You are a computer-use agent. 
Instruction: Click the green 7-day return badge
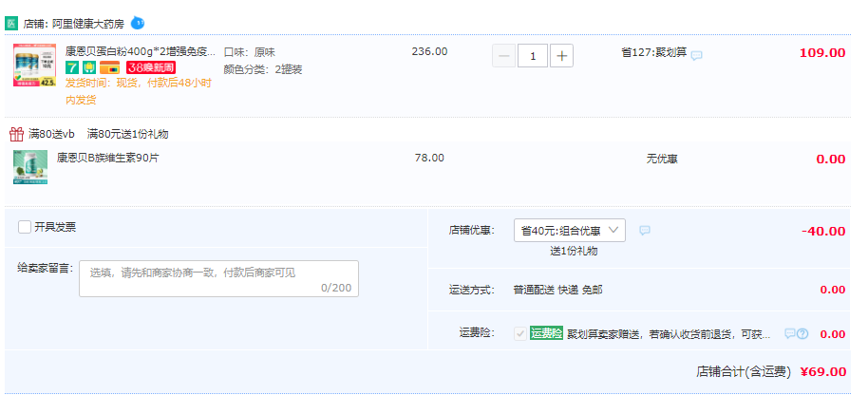click(72, 67)
